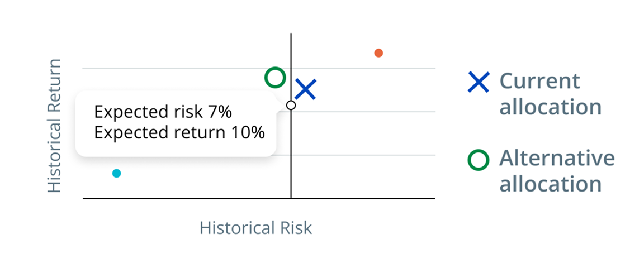Click the top horizontal gridline
The image size is (644, 258).
(363, 69)
